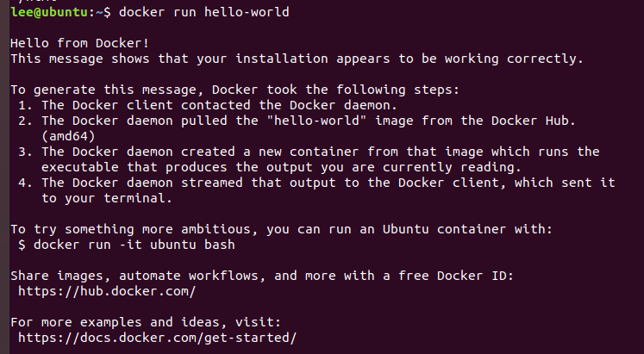
Task: Click the 'docker run hello-world' command text
Action: click(204, 12)
